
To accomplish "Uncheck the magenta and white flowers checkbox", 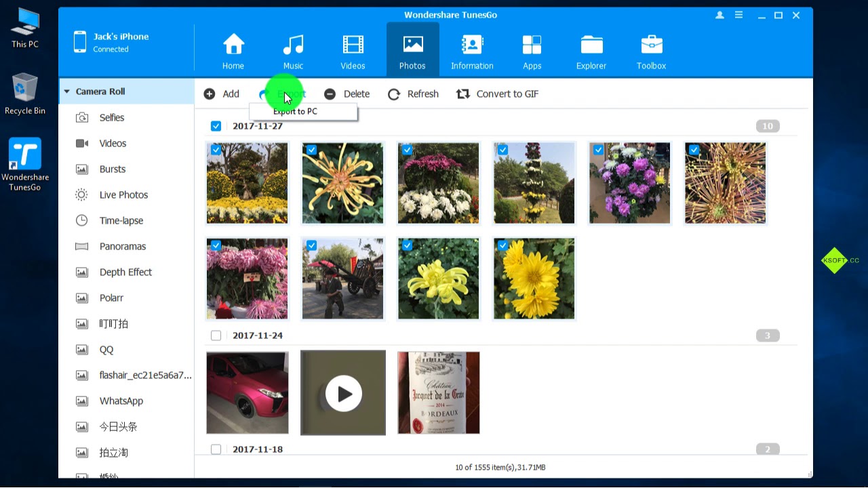I will click(x=407, y=150).
